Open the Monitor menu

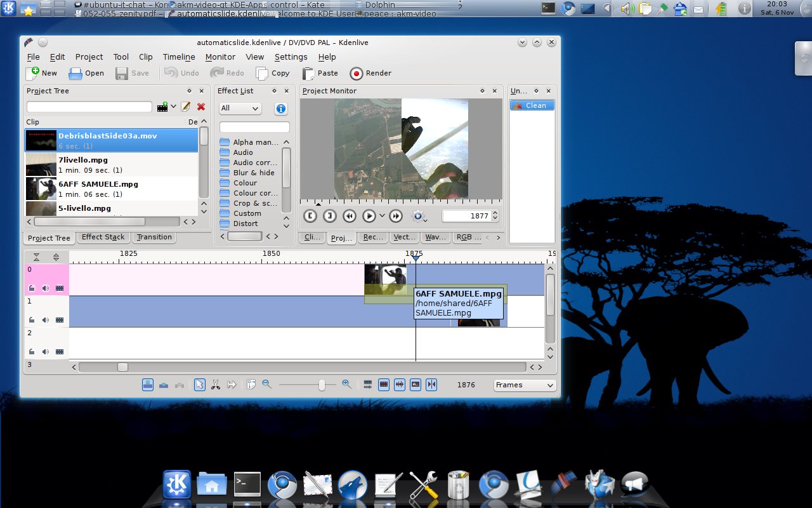coord(220,57)
